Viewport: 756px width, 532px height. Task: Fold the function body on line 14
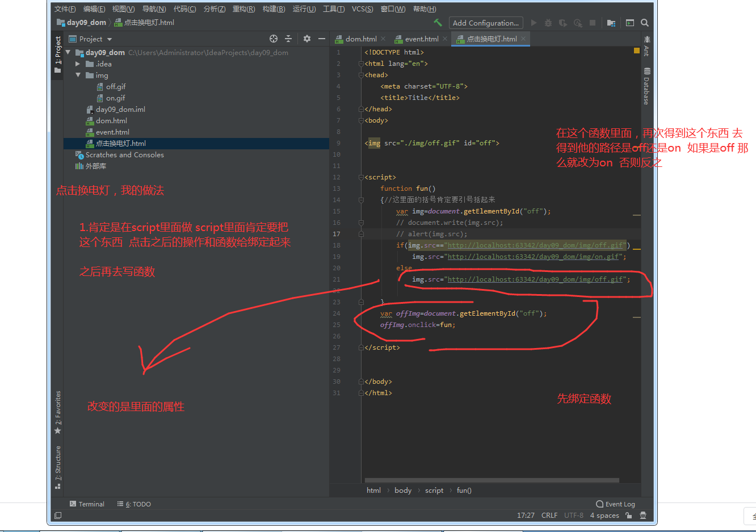click(x=361, y=200)
